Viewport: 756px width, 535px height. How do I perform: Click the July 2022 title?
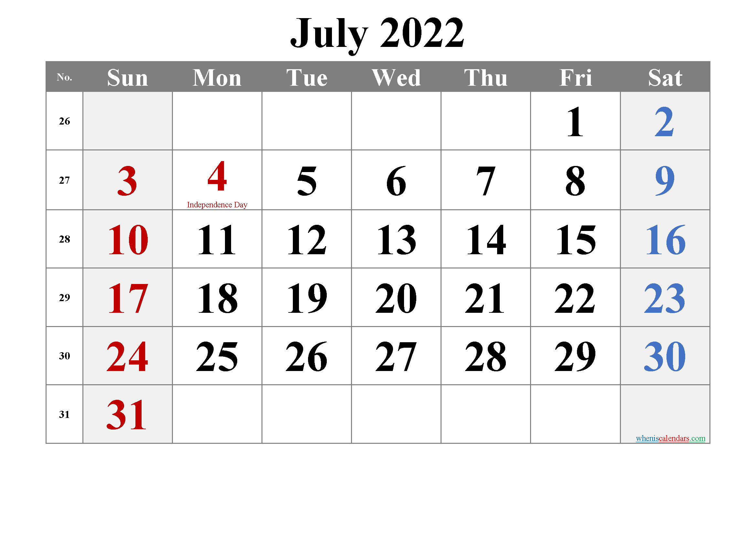point(378,31)
